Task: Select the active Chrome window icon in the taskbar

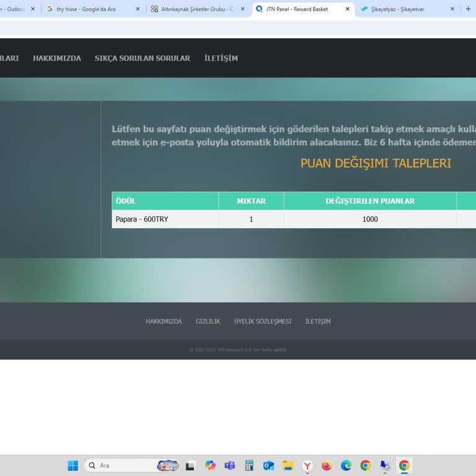Action: [404, 465]
